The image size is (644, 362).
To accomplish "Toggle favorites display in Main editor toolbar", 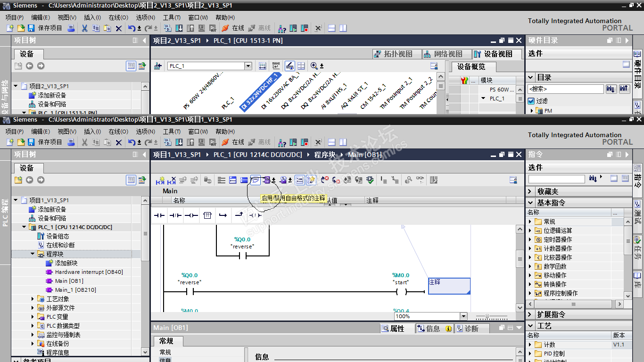I will tap(311, 180).
